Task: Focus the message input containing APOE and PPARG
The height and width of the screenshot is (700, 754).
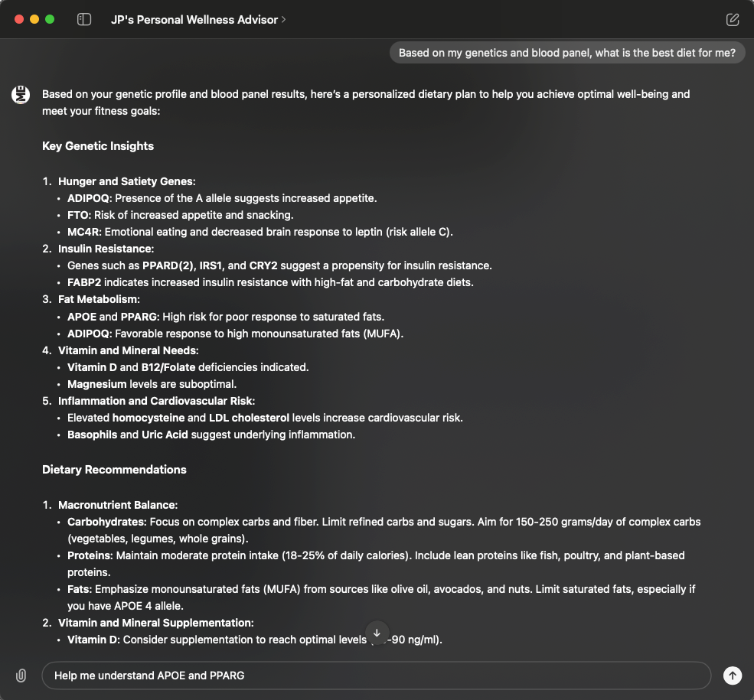Action: (x=377, y=676)
